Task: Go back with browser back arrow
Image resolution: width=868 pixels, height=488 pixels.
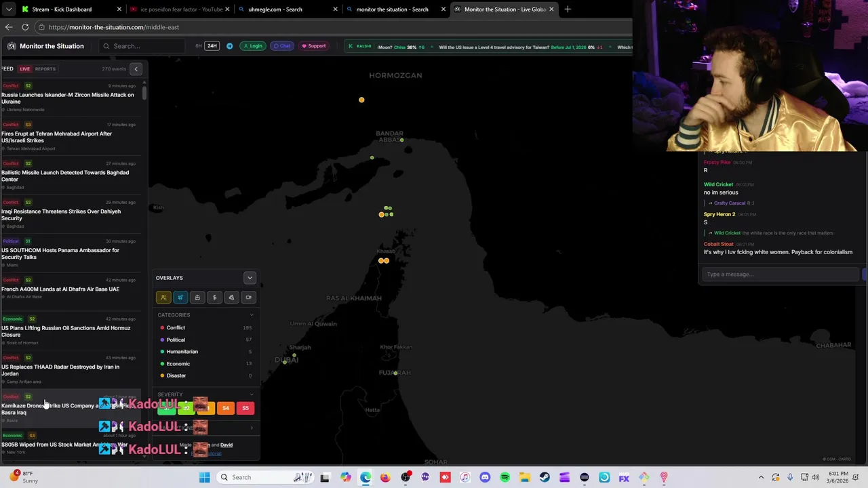Action: click(9, 27)
